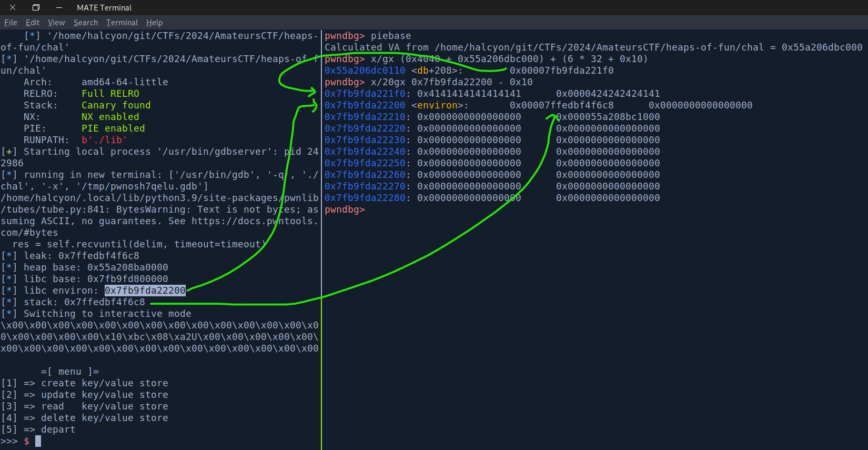
Task: Click the >>> $ input prompt cursor
Action: (38, 441)
